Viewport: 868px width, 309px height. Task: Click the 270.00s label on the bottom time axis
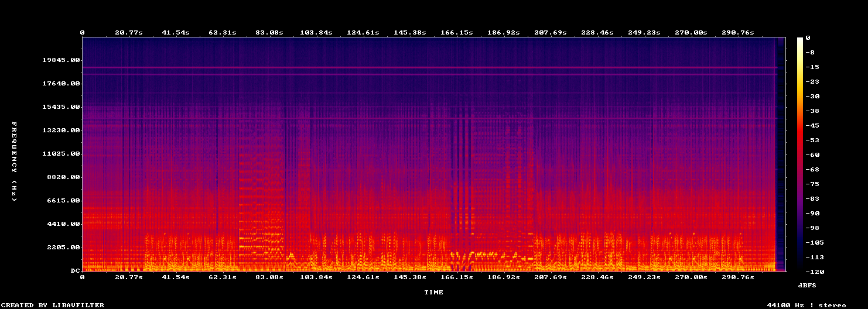pyautogui.click(x=691, y=277)
